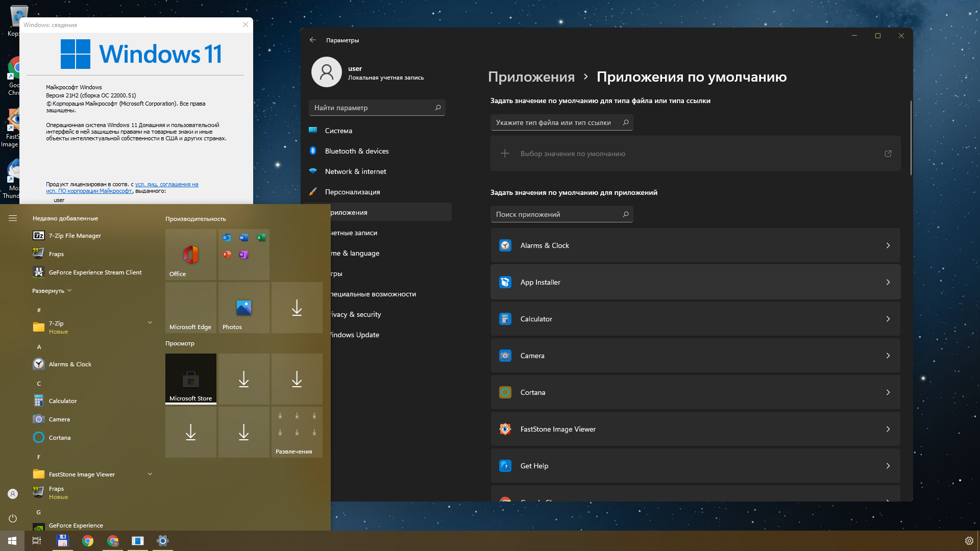Viewport: 980px width, 551px height.
Task: Click the Settings window vertical scrollbar
Action: (x=911, y=138)
